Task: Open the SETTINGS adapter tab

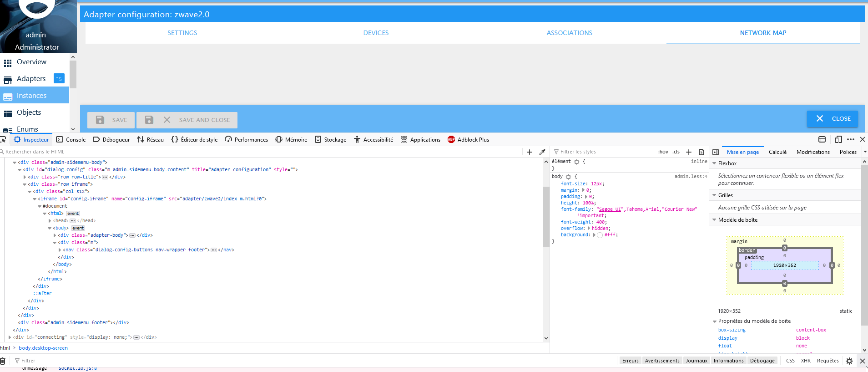Action: tap(182, 33)
